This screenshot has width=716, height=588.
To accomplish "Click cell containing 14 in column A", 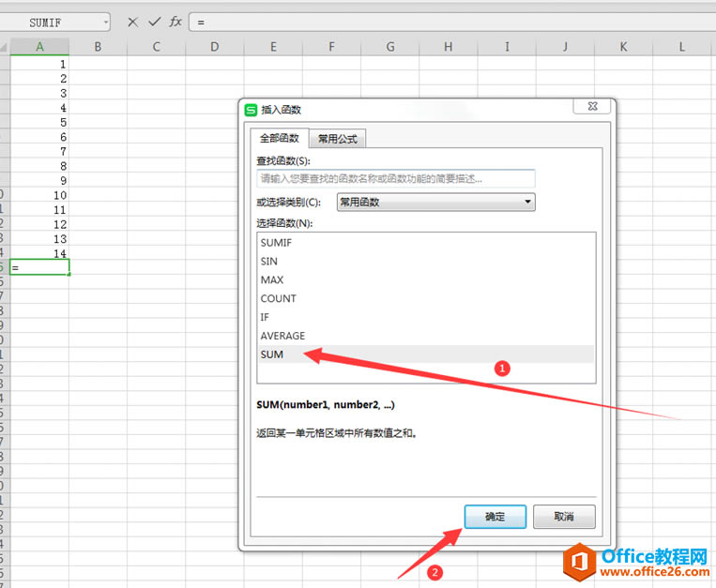I will (x=39, y=252).
